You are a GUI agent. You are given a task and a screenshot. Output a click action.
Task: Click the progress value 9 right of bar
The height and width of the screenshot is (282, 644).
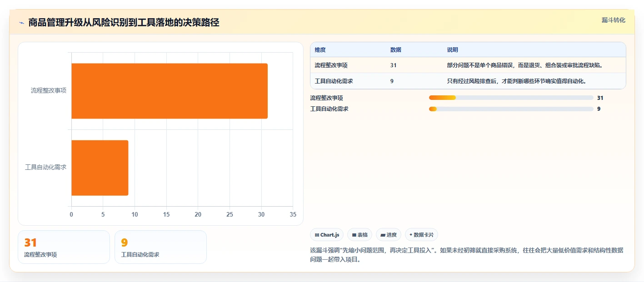599,109
